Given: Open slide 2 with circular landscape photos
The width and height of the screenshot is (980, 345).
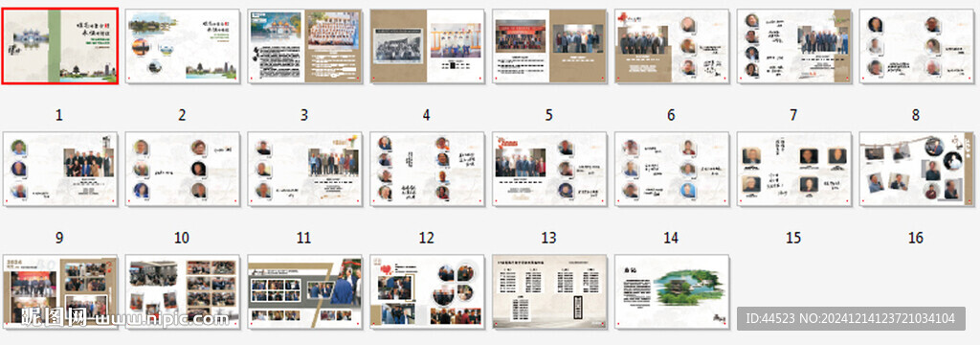Looking at the screenshot, I should [x=182, y=46].
